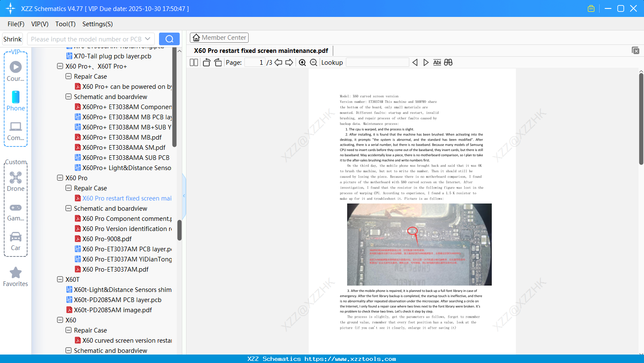The height and width of the screenshot is (363, 644).
Task: Select the Phone category
Action: (16, 101)
